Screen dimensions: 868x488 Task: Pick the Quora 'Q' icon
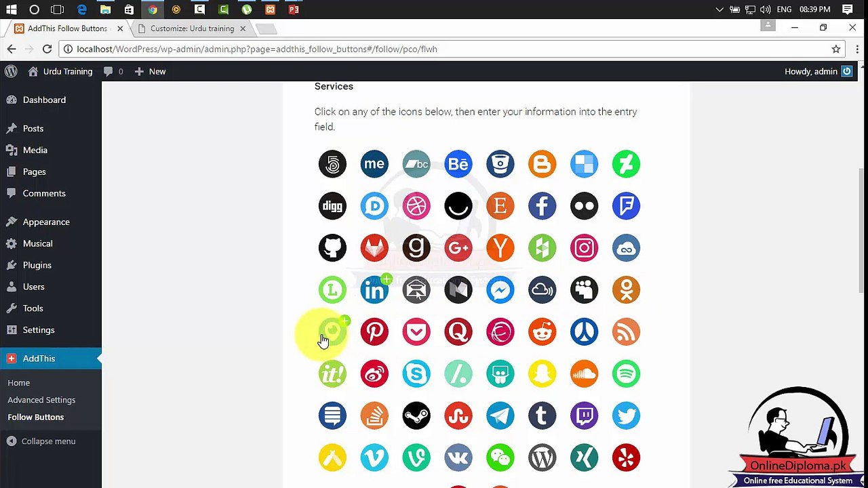point(458,332)
